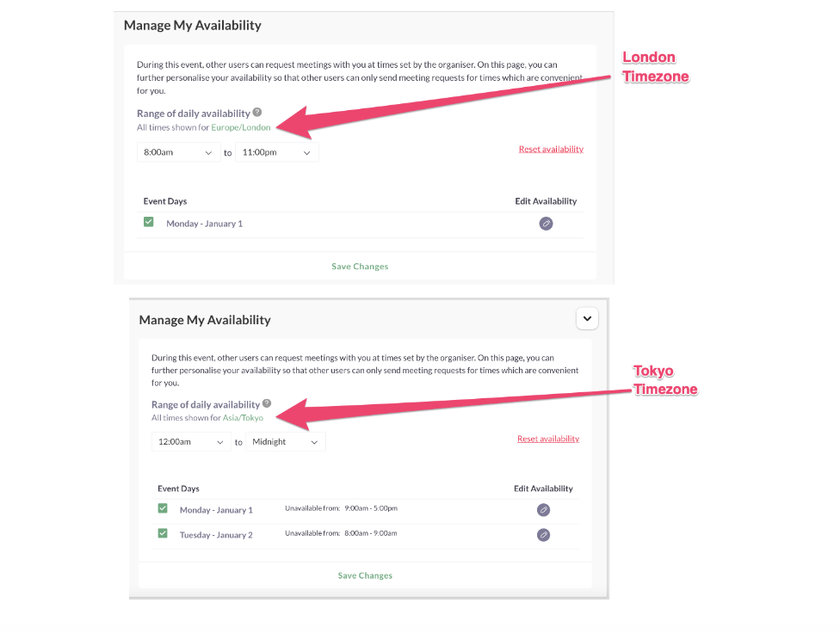840x633 pixels.
Task: Click Reset availability in the London panel
Action: point(551,148)
